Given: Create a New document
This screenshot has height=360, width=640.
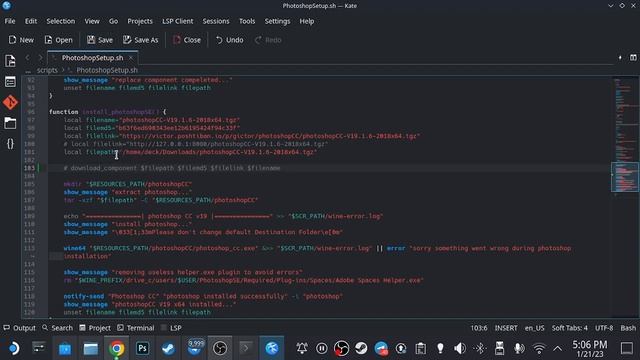Looking at the screenshot, I should (21, 40).
